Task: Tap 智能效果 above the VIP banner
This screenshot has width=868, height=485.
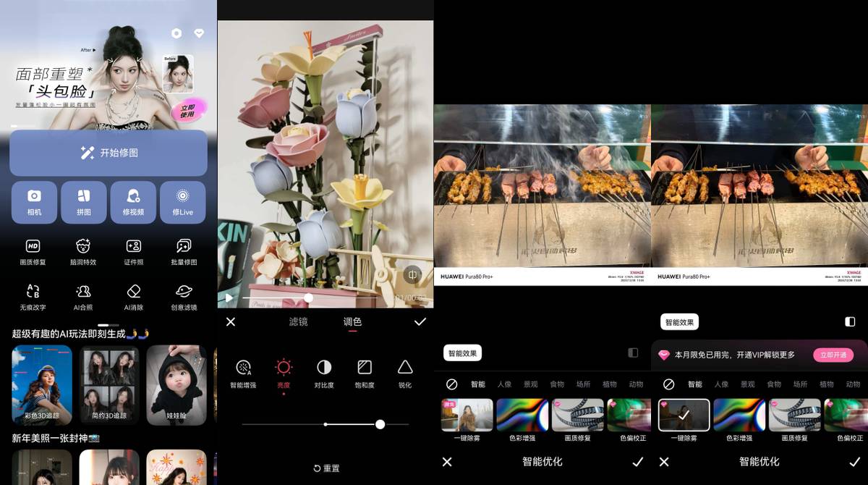Action: click(x=679, y=322)
